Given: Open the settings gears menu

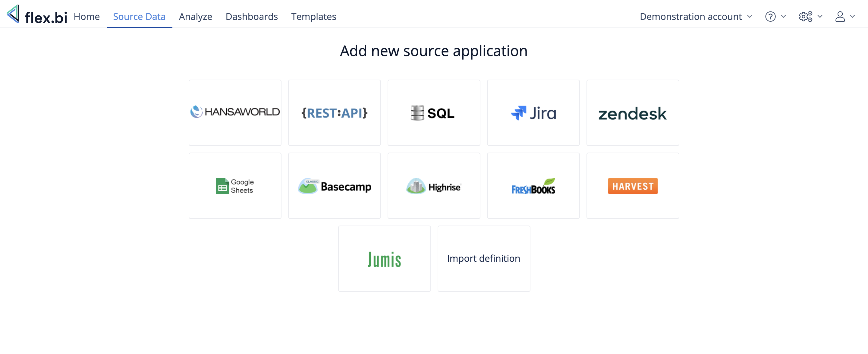Looking at the screenshot, I should coord(810,17).
